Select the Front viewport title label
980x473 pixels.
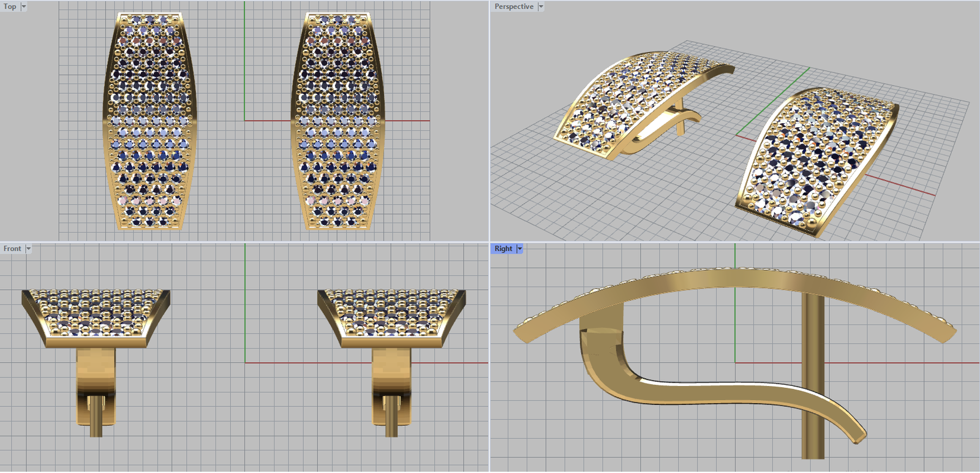[x=12, y=249]
